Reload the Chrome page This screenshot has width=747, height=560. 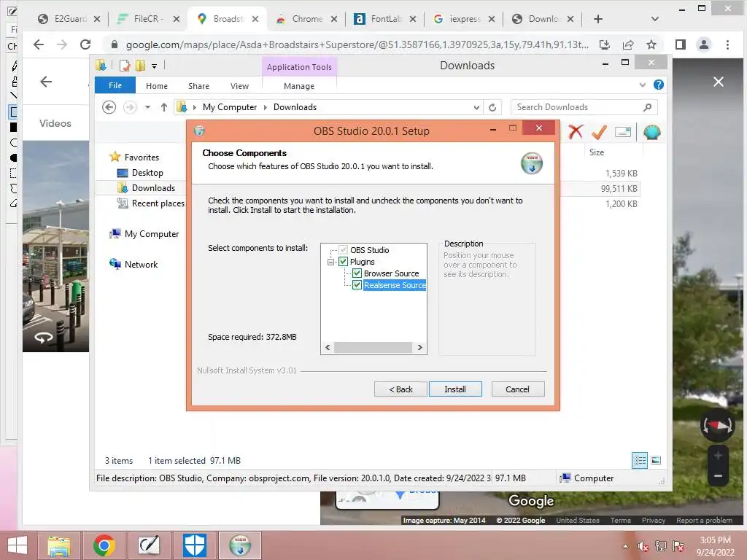click(85, 44)
